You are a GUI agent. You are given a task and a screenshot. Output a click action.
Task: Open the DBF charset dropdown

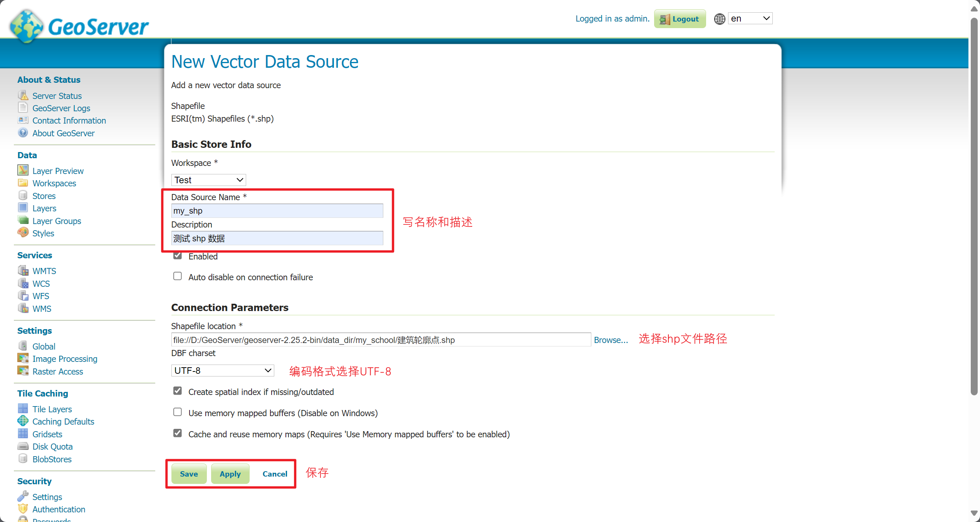click(x=223, y=371)
